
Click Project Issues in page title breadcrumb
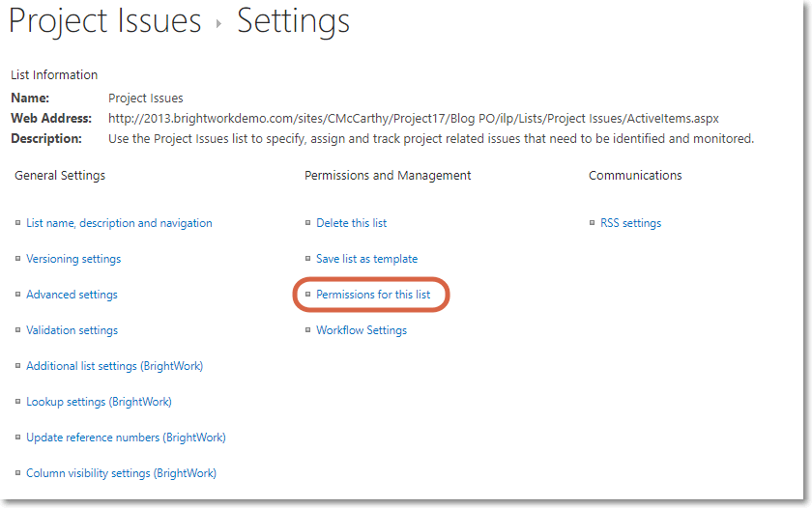(105, 21)
